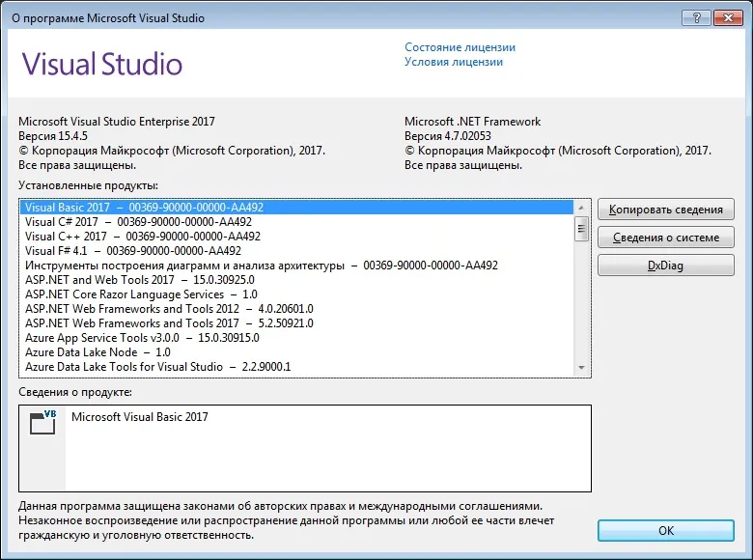Select the Azure Data Lake Node row
The image size is (753, 560).
point(296,352)
